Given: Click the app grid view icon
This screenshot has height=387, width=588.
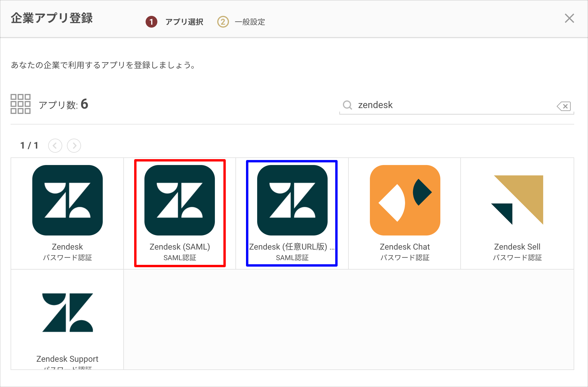Looking at the screenshot, I should pyautogui.click(x=21, y=104).
